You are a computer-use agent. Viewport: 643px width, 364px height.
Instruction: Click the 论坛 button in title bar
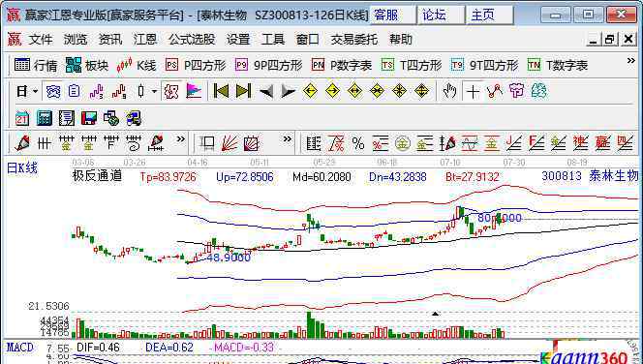pos(441,15)
